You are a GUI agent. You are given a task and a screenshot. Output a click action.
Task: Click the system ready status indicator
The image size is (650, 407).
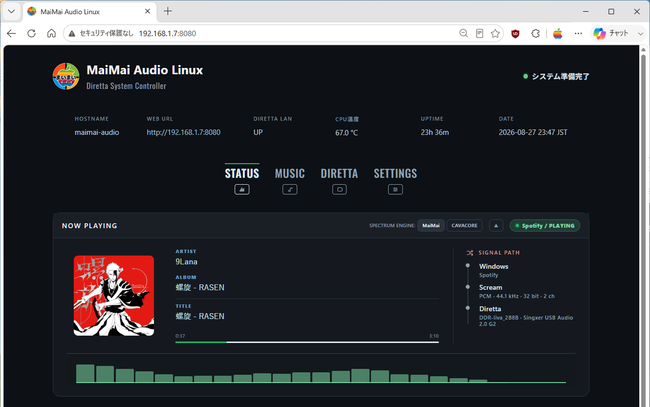[x=556, y=76]
